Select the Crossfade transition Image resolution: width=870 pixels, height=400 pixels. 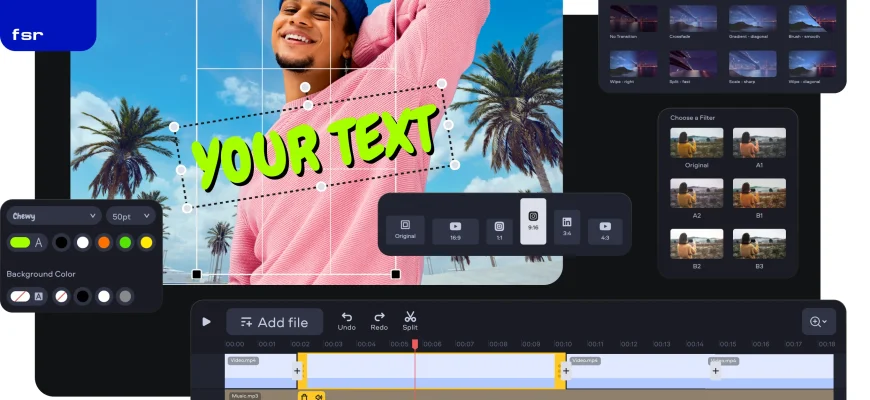point(693,18)
